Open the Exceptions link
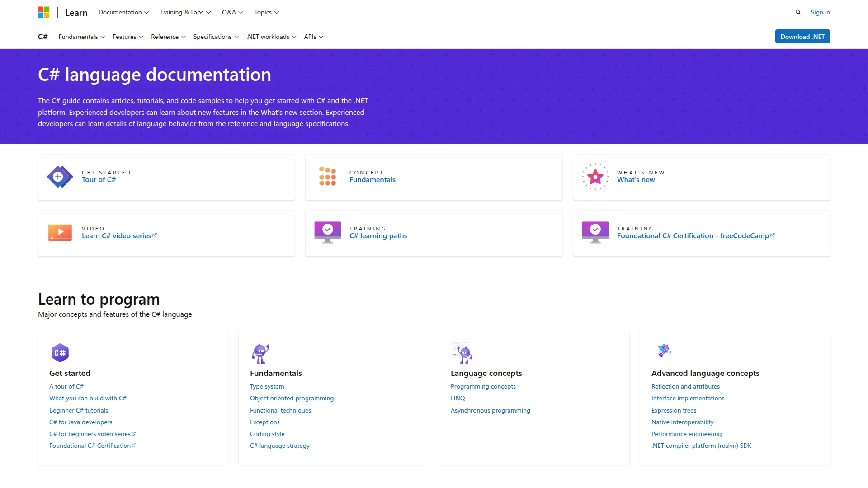The width and height of the screenshot is (868, 488). (x=265, y=422)
